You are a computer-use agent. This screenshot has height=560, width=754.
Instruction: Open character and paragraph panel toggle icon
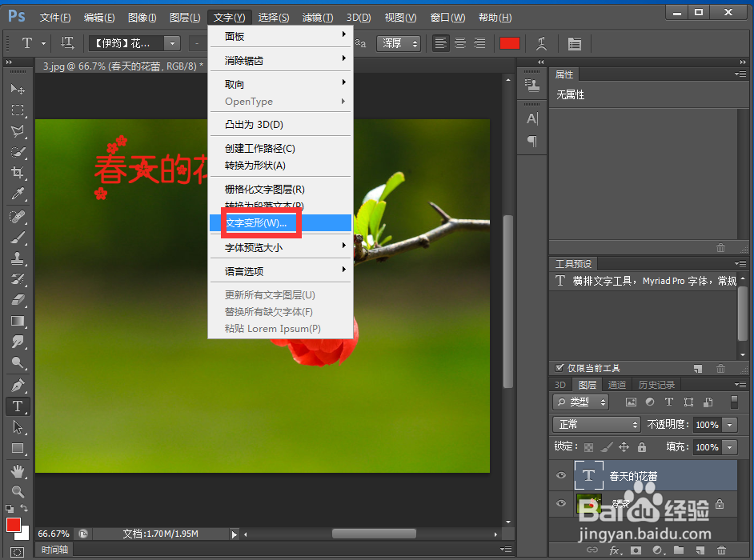tap(574, 44)
